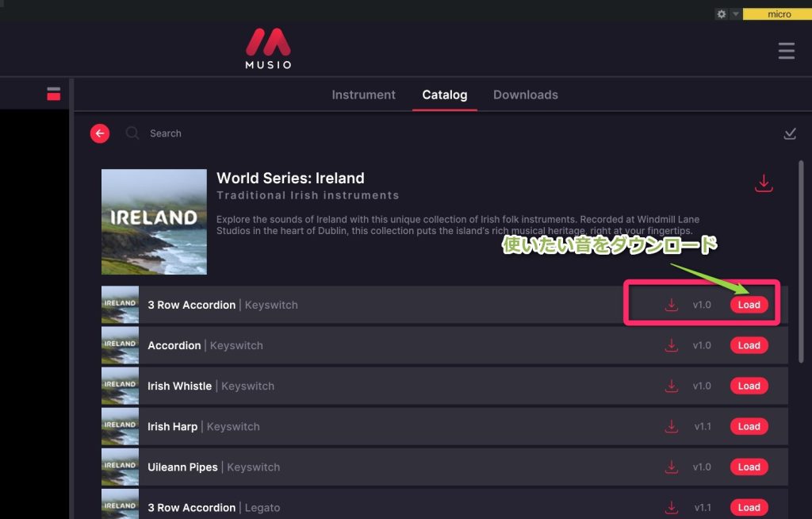The height and width of the screenshot is (519, 812).
Task: Click the red back arrow button
Action: (x=100, y=133)
